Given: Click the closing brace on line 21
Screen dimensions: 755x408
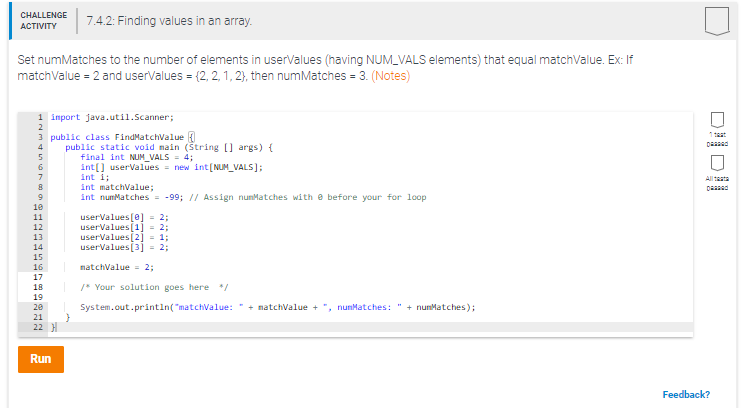Looking at the screenshot, I should click(68, 317).
